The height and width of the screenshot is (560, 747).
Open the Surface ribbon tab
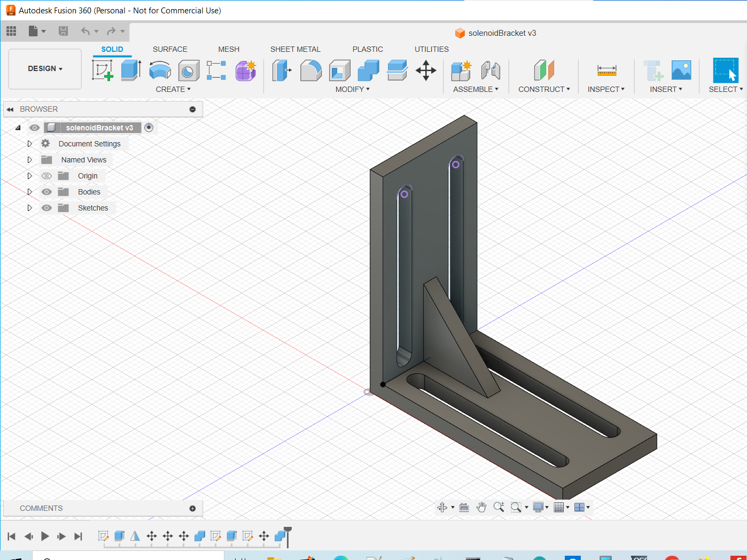[170, 49]
